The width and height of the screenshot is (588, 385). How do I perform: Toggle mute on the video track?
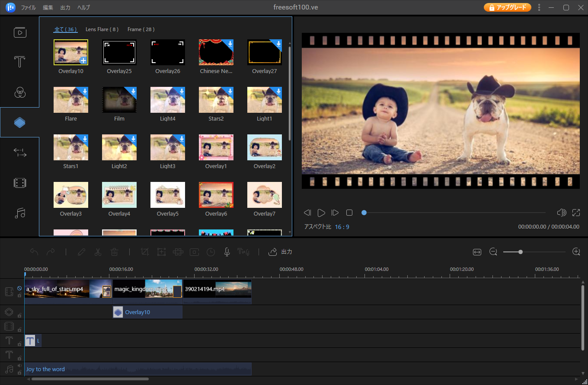[x=19, y=288]
